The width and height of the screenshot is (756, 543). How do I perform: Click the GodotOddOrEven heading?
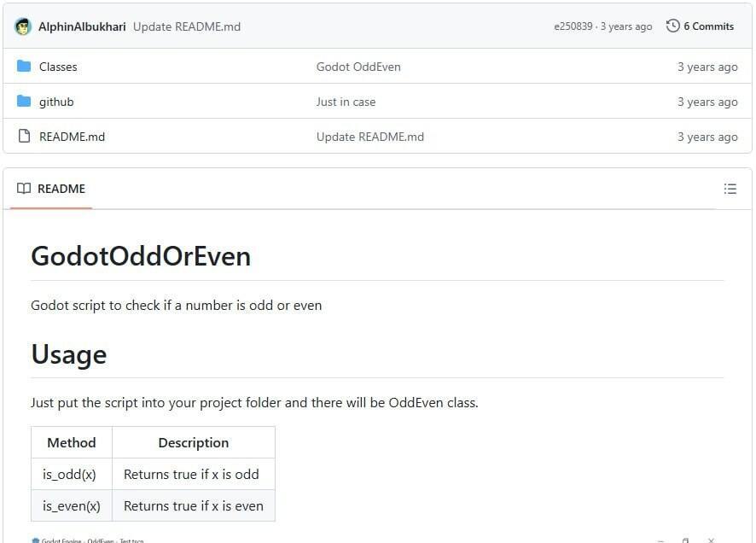pos(141,256)
